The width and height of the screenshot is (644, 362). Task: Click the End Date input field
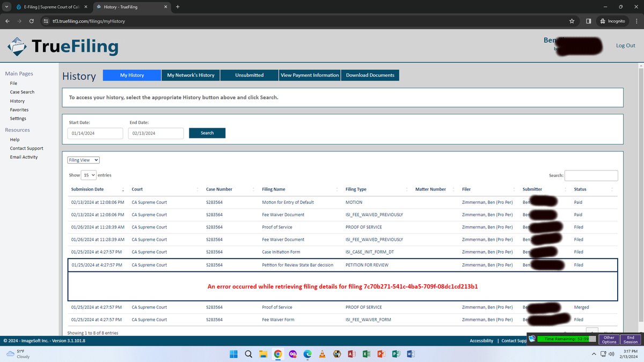(156, 133)
